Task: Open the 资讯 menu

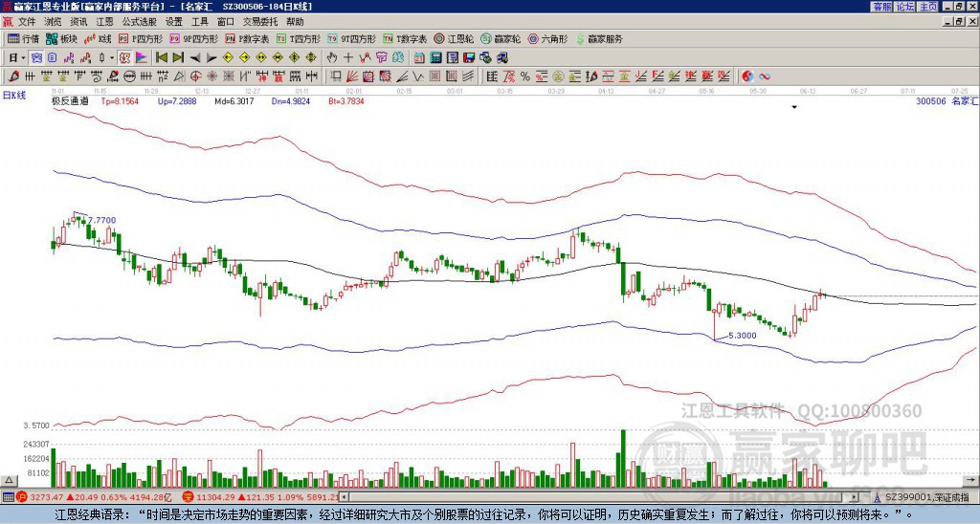Action: point(78,22)
